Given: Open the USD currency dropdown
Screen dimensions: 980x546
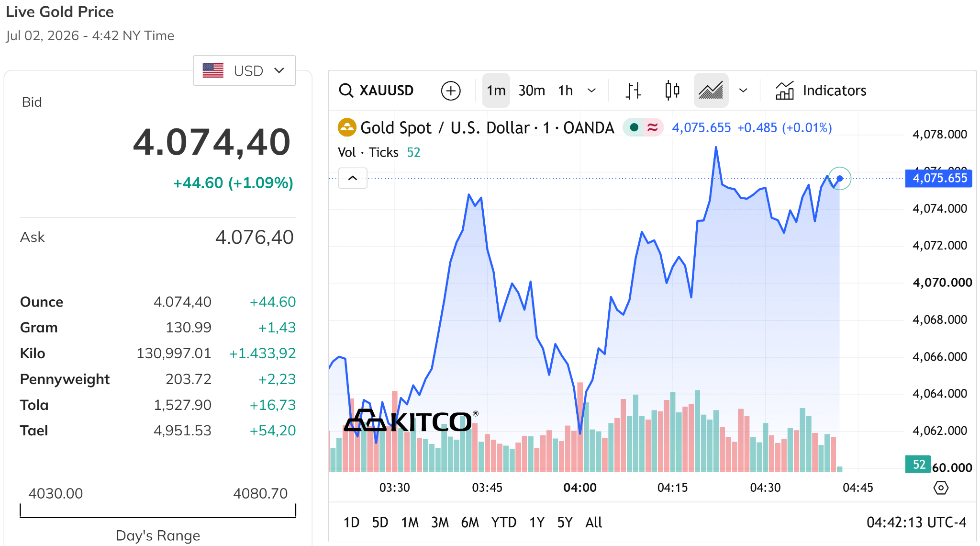Looking at the screenshot, I should coord(244,70).
